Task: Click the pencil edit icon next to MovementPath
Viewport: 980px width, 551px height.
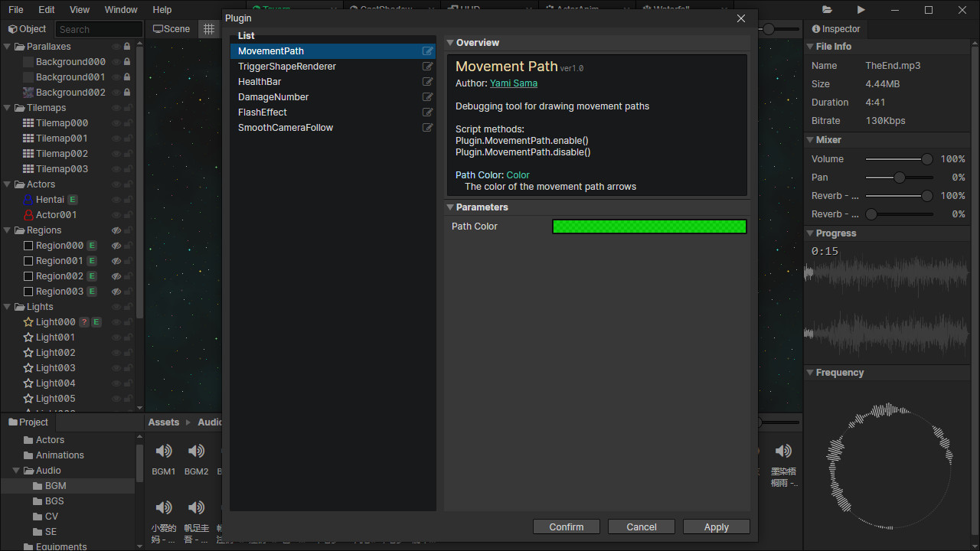Action: 427,51
